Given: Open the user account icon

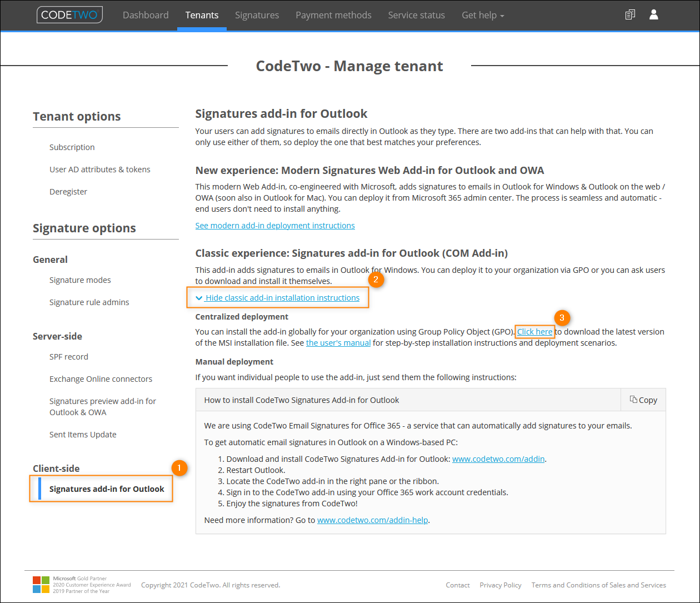Looking at the screenshot, I should tap(654, 15).
